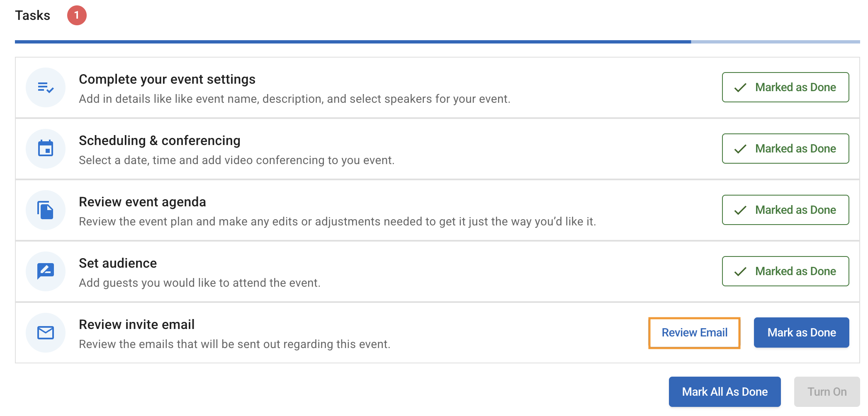Open the Complete your event settings task
Viewport: 868px width, 416px height.
[167, 79]
